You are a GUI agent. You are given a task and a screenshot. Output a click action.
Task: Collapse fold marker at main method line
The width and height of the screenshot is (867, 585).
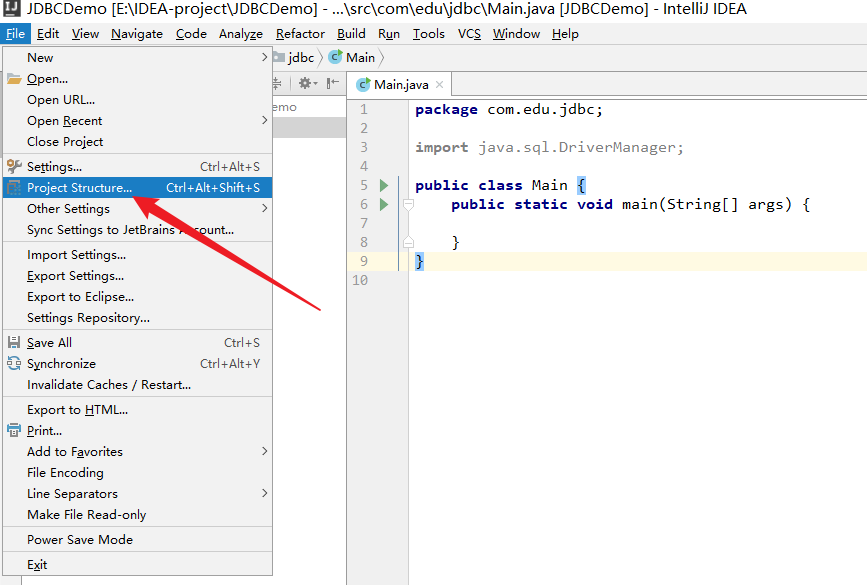click(x=409, y=205)
